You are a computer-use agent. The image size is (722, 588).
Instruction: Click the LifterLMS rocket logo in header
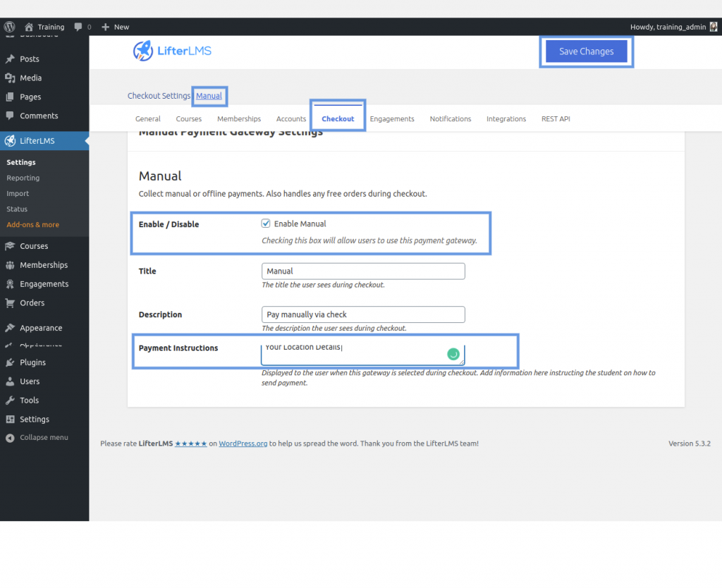[x=142, y=51]
